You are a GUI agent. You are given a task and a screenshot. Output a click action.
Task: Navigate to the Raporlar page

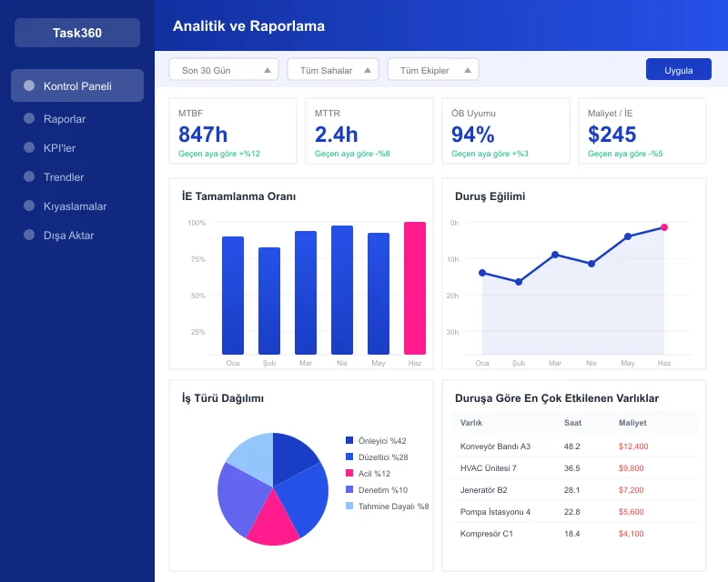pyautogui.click(x=66, y=118)
